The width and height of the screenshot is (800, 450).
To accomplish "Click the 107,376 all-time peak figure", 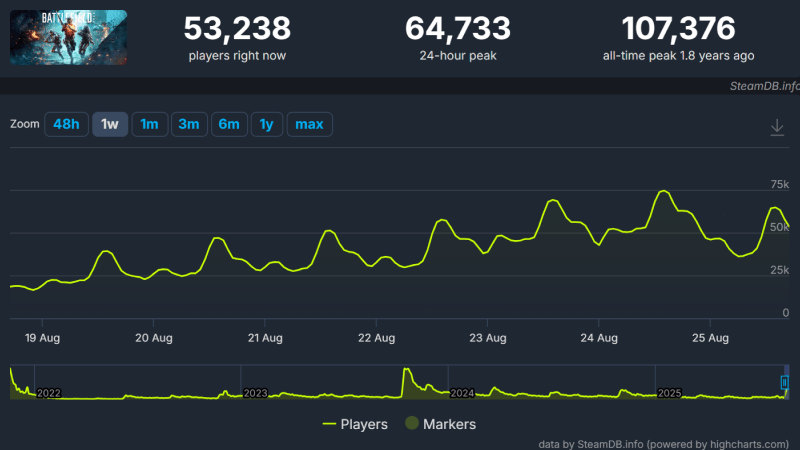I will [x=679, y=28].
